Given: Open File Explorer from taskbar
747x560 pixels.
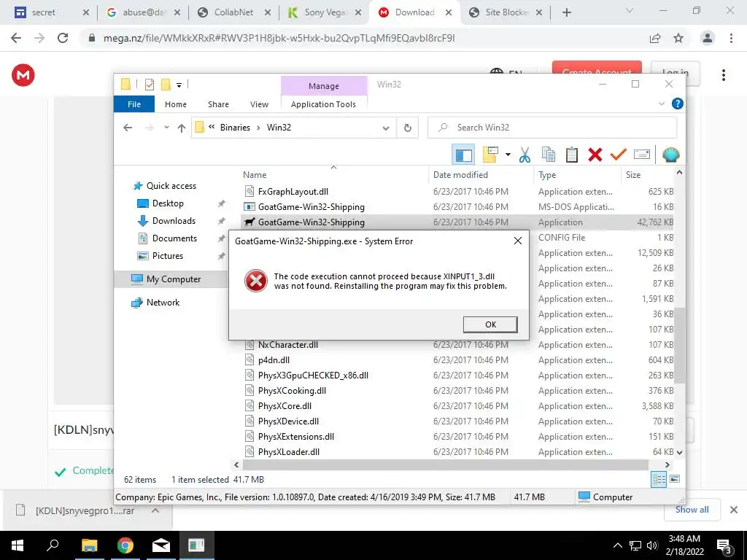Looking at the screenshot, I should pos(89,545).
